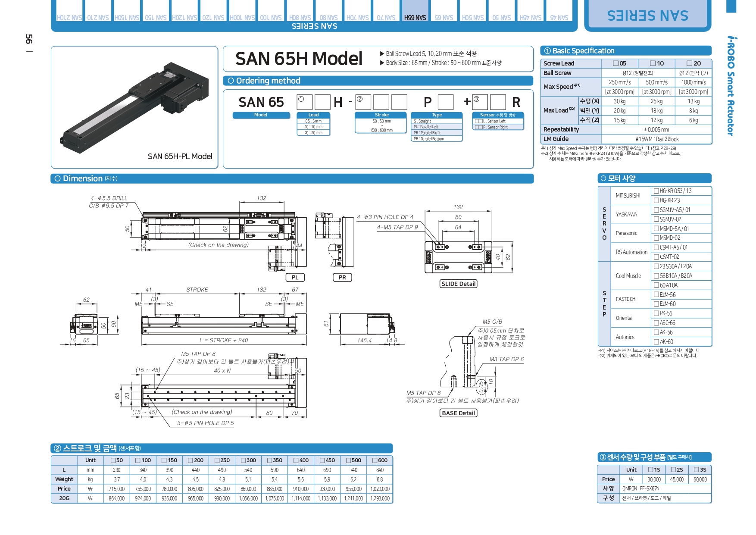The image size is (756, 535).
Task: Tick the EzM-56 Fastech checkbox
Action: 656,294
